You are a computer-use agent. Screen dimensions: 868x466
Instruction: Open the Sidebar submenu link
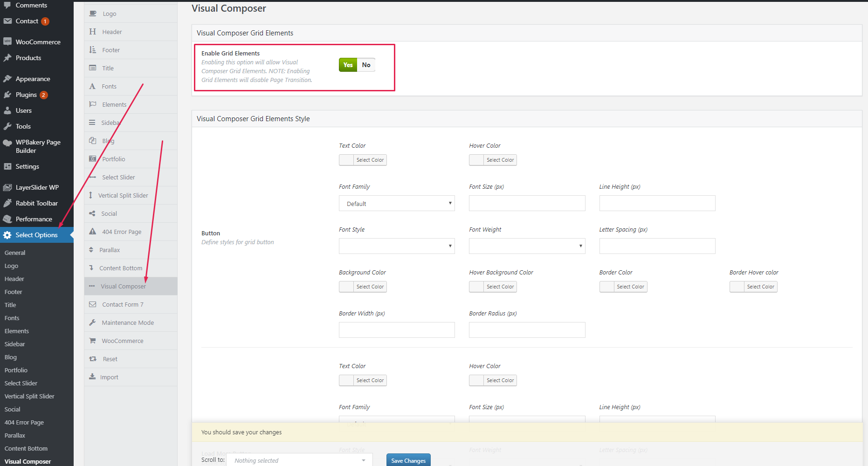click(x=15, y=344)
